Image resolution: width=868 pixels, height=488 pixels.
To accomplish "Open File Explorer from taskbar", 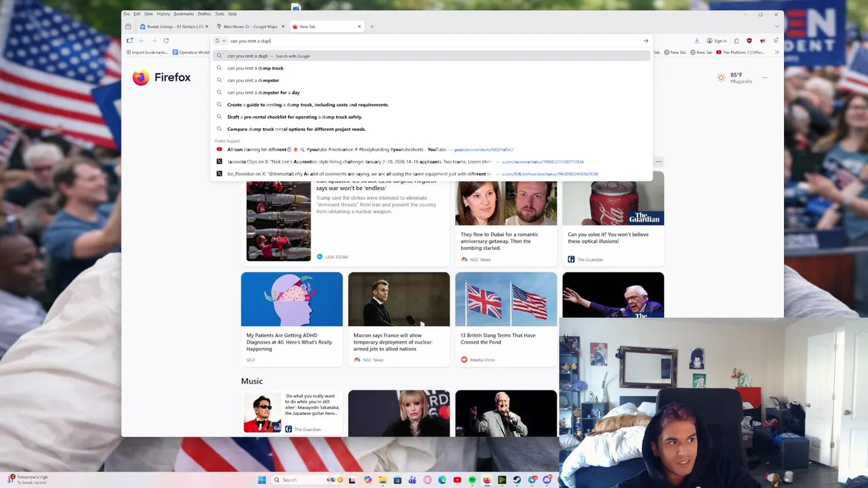I will click(x=383, y=480).
